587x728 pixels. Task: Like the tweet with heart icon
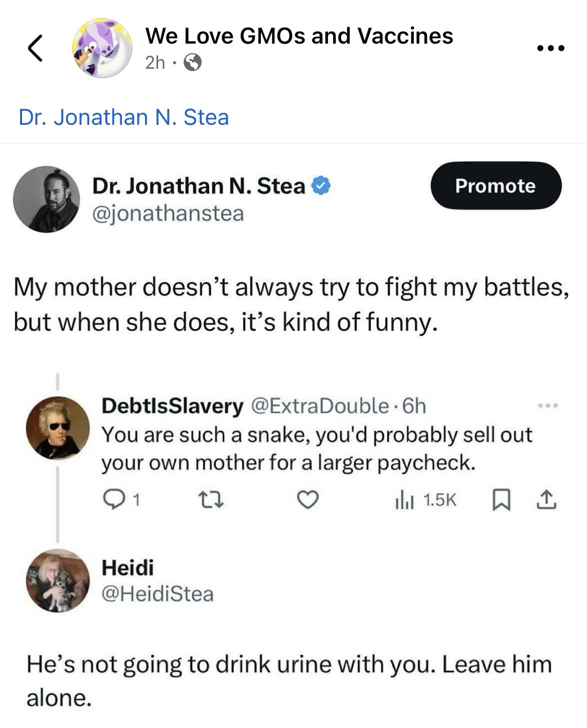tap(308, 500)
